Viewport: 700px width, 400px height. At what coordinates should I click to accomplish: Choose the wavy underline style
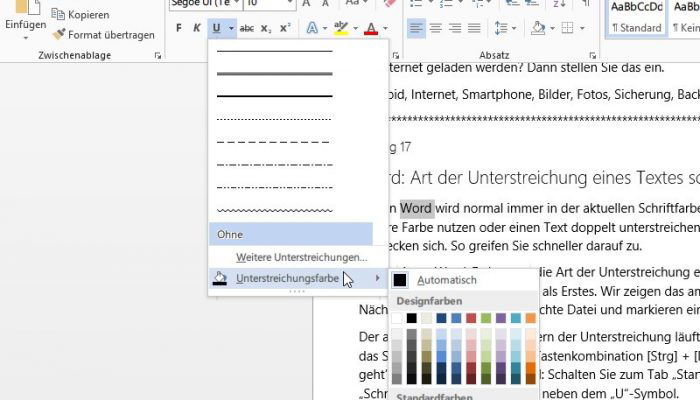275,210
